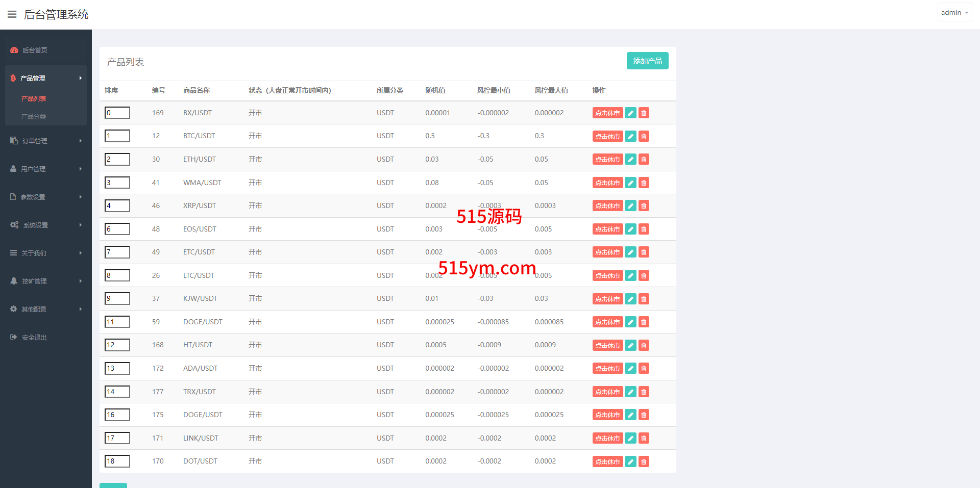Screen dimensions: 980x488
Task: Delete the LTC/USDT product via trash icon
Action: coord(644,276)
